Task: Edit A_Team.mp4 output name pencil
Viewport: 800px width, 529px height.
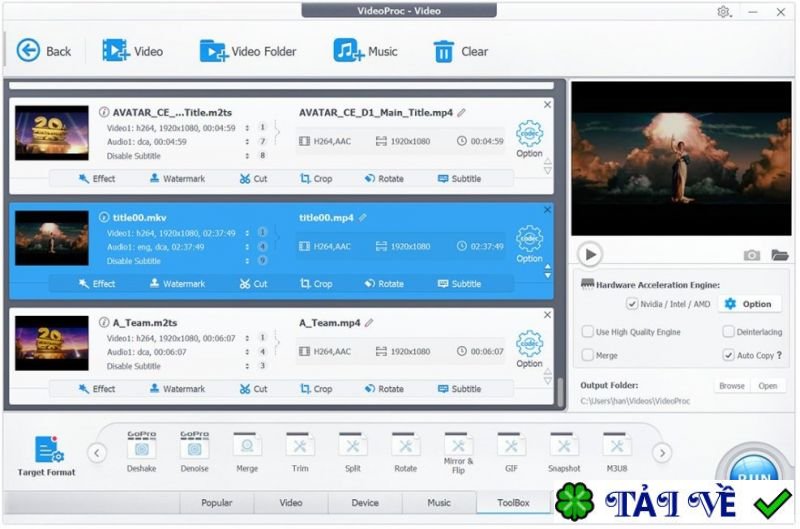Action: pos(369,322)
